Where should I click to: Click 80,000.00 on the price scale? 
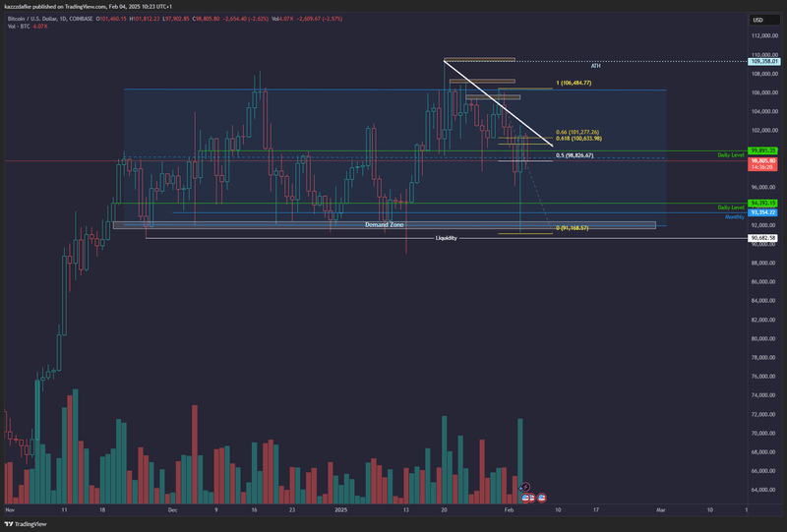[x=764, y=339]
